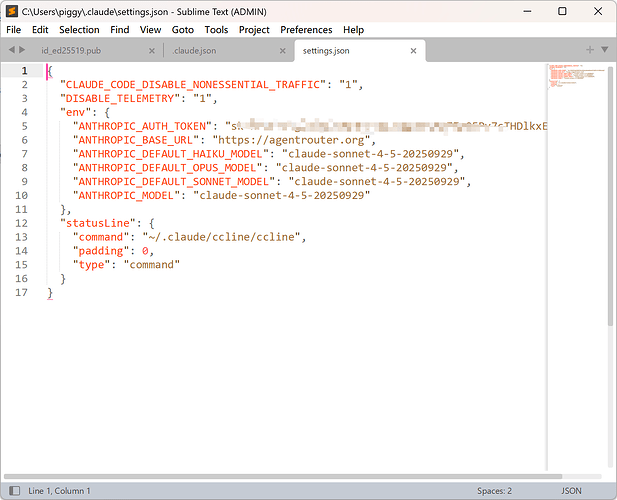The height and width of the screenshot is (500, 617).
Task: Open the Edit menu
Action: tap(40, 30)
